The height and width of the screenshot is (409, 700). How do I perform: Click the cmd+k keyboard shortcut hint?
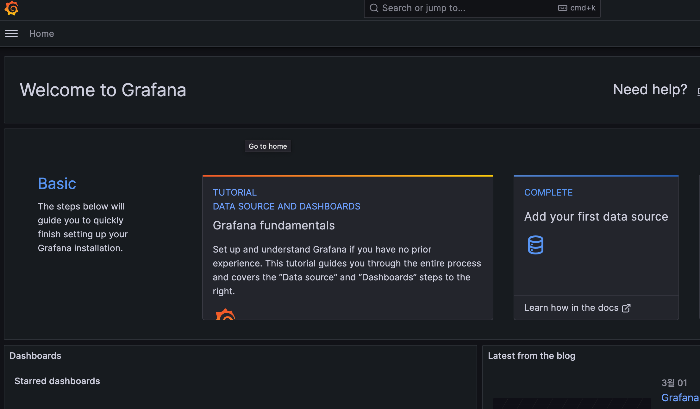(x=576, y=8)
